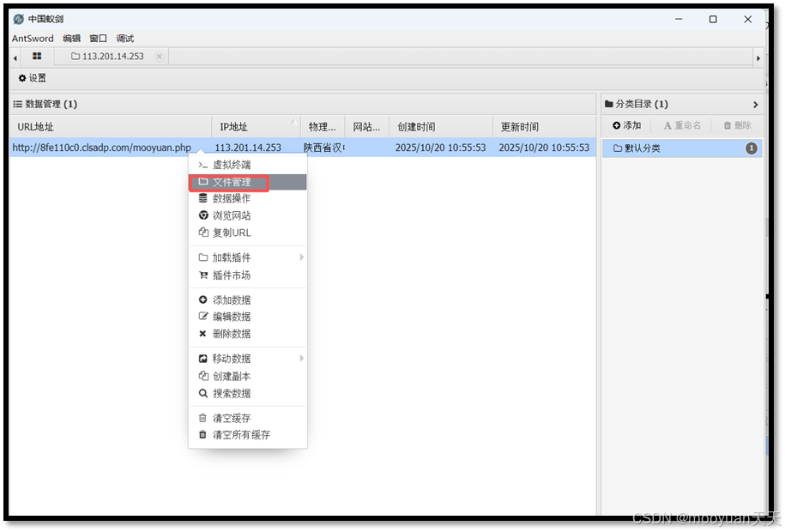Select 创建副本 menu entry
785x532 pixels.
point(248,376)
